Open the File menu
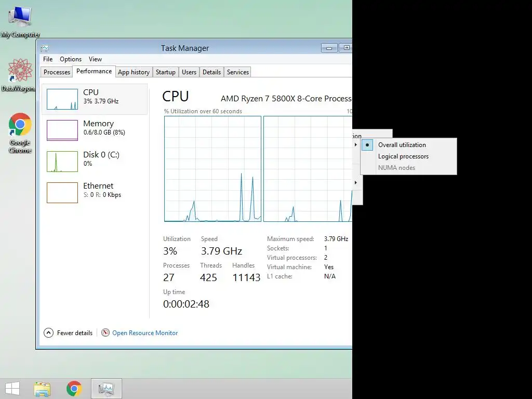The height and width of the screenshot is (399, 532). (x=48, y=59)
